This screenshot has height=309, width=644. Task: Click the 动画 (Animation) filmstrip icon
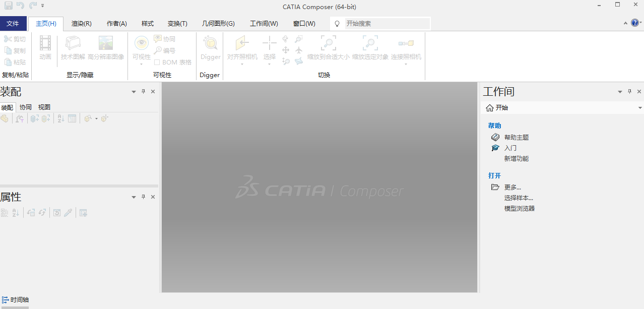(45, 43)
